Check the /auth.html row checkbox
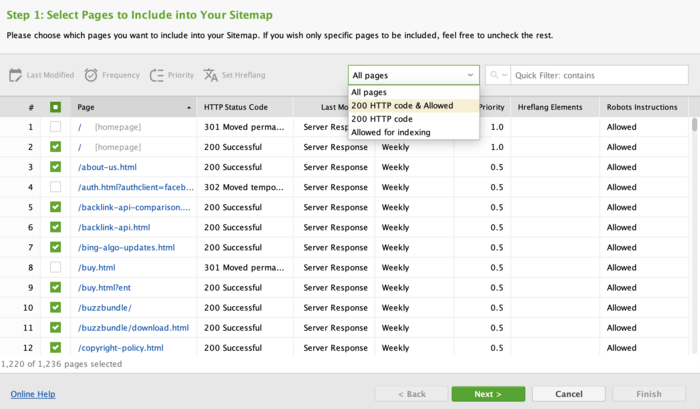Screen dimensions: 700x409 [55, 187]
